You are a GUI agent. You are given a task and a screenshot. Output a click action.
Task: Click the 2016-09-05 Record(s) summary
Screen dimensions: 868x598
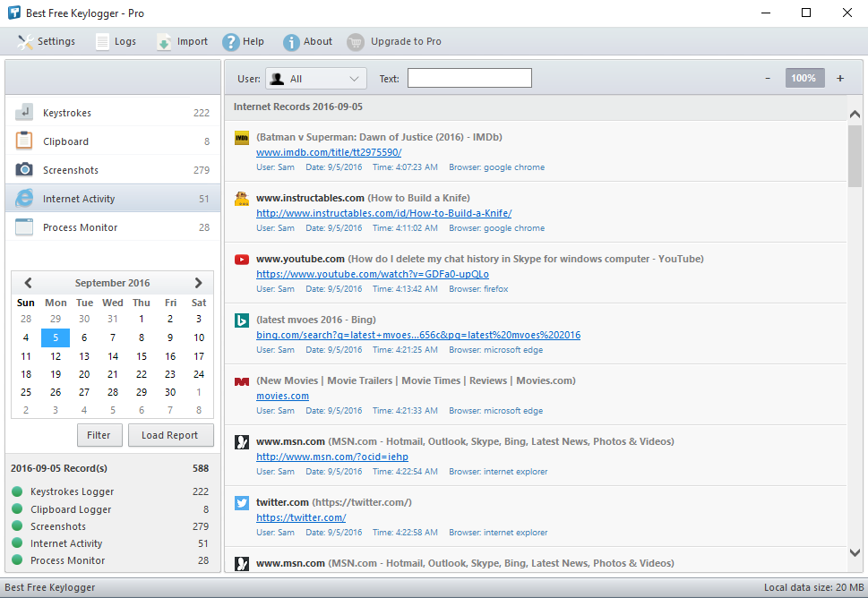point(59,468)
